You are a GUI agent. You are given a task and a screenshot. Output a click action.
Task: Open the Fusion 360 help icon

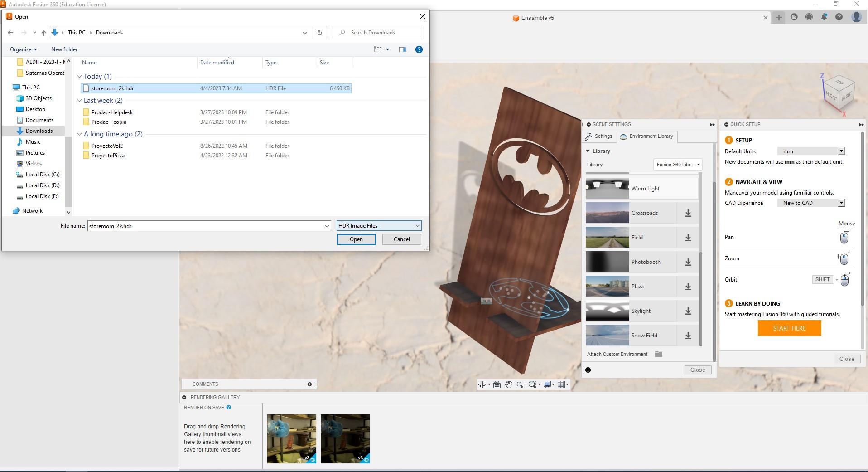(x=839, y=17)
